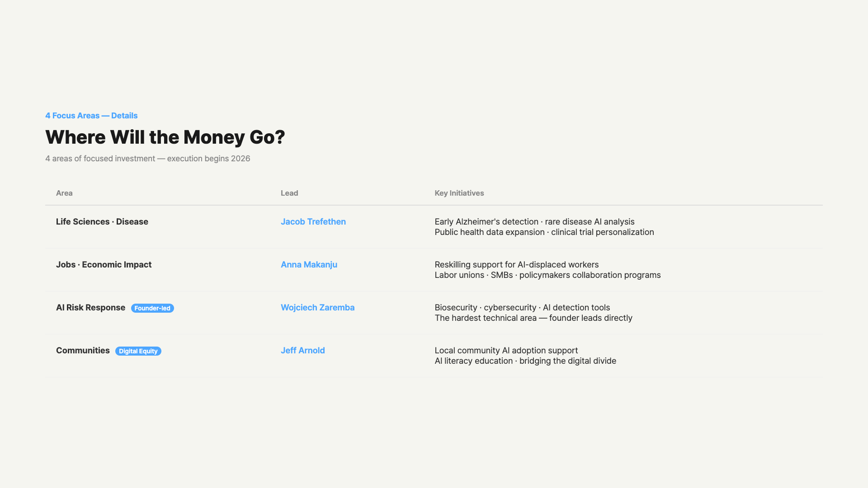This screenshot has width=868, height=488.
Task: Select the Life Sciences · Disease row title
Action: pos(102,222)
